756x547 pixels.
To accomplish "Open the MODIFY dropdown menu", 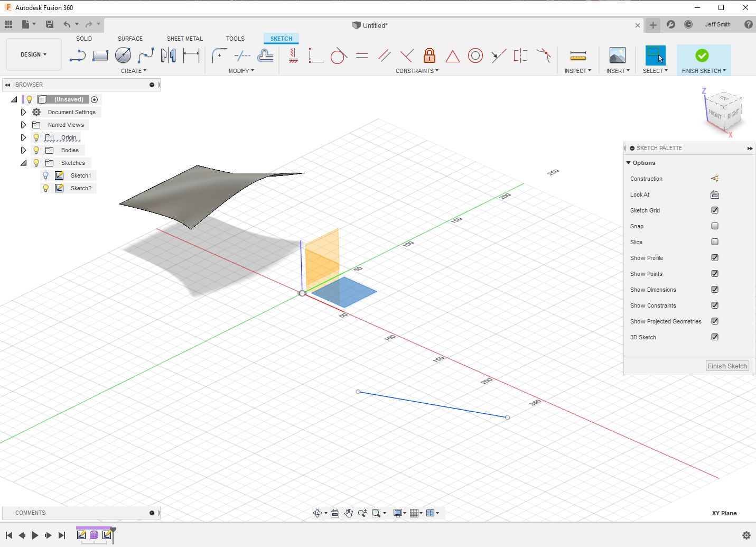I will click(241, 70).
